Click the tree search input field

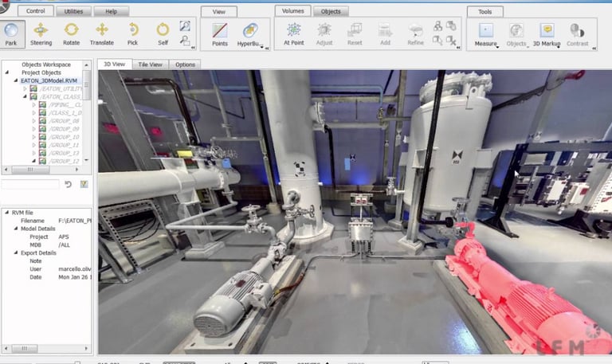[x=30, y=184]
